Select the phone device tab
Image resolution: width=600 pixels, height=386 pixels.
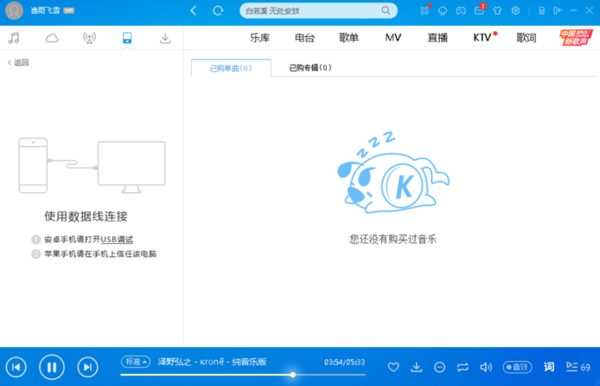[x=127, y=38]
